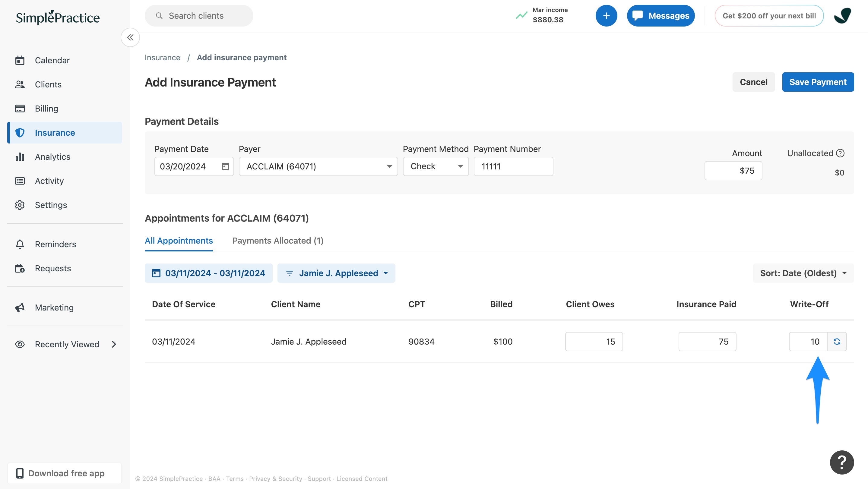Open the 03/11/2024 date range filter
The height and width of the screenshot is (489, 868).
[209, 273]
